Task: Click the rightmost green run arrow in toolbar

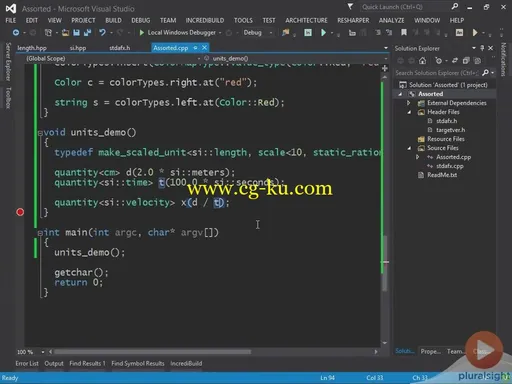Action: (475, 32)
